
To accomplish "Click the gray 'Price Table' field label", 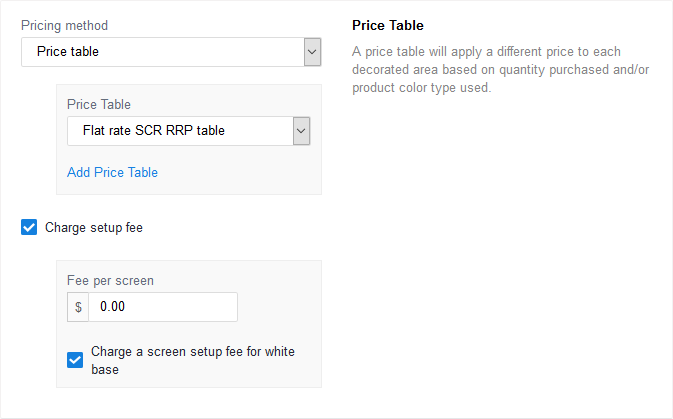I will (x=99, y=104).
